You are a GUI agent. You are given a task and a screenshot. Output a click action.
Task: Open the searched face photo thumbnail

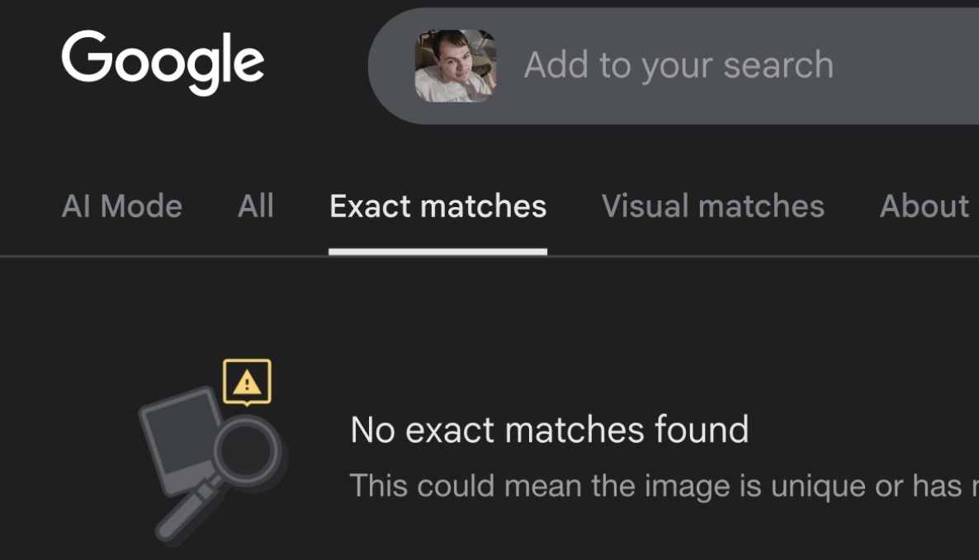pyautogui.click(x=455, y=65)
